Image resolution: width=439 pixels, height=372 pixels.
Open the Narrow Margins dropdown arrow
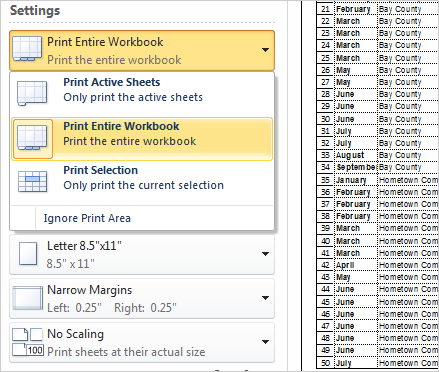pos(265,298)
